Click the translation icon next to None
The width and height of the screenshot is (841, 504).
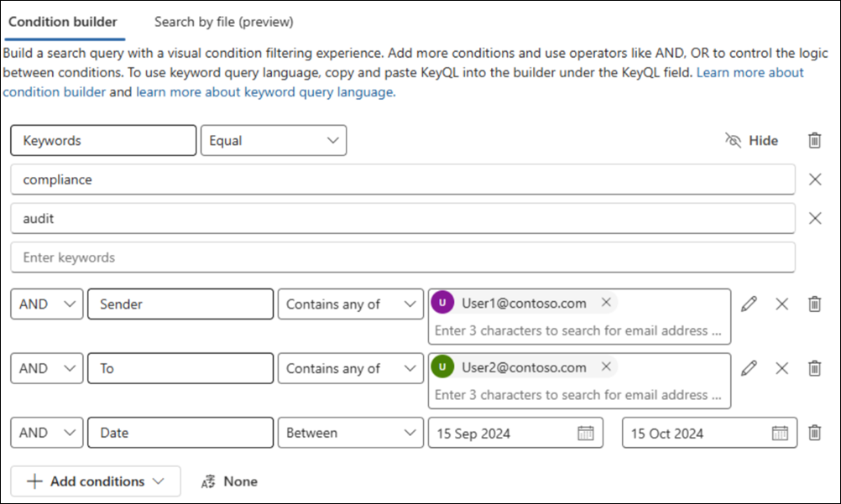pos(211,481)
